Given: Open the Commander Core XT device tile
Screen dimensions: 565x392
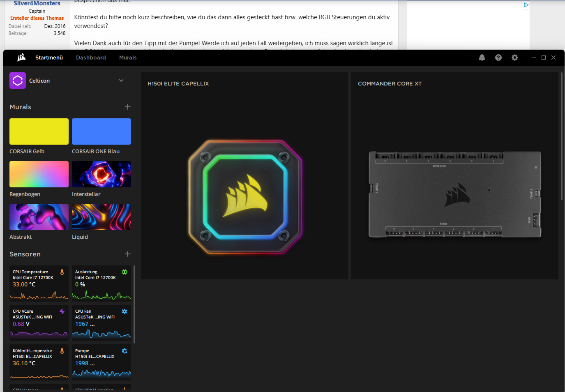Looking at the screenshot, I should [x=455, y=176].
